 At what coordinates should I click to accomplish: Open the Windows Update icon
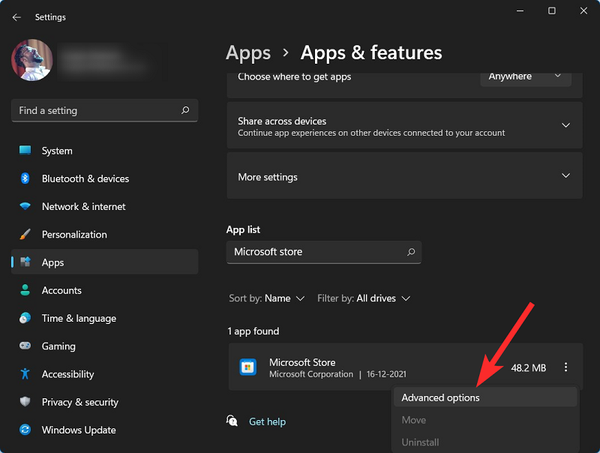click(x=25, y=430)
